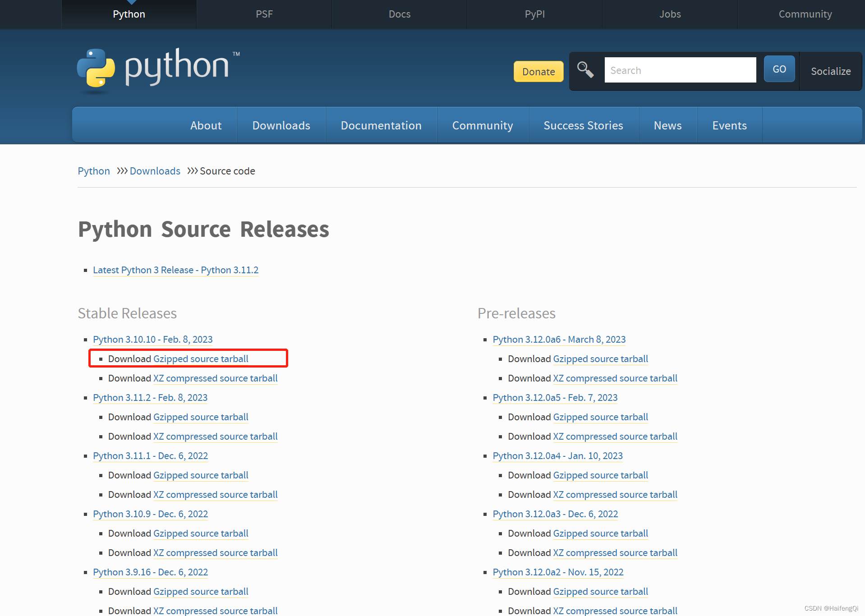Open Python 3.9.16 - Dec. 6, 2022 link
Viewport: 865px width, 616px height.
[150, 572]
